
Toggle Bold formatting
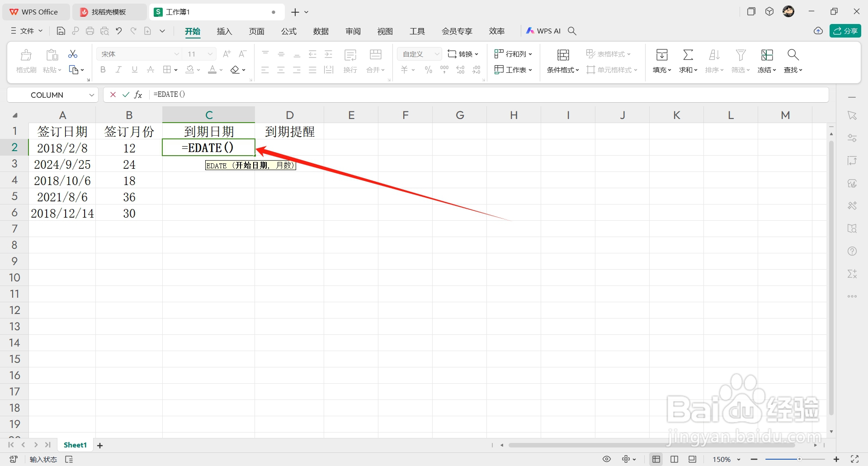[x=103, y=70]
